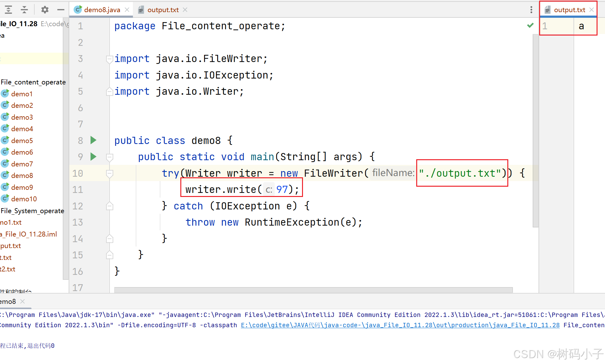Open the classpath link in run console
This screenshot has width=605, height=364.
point(400,325)
